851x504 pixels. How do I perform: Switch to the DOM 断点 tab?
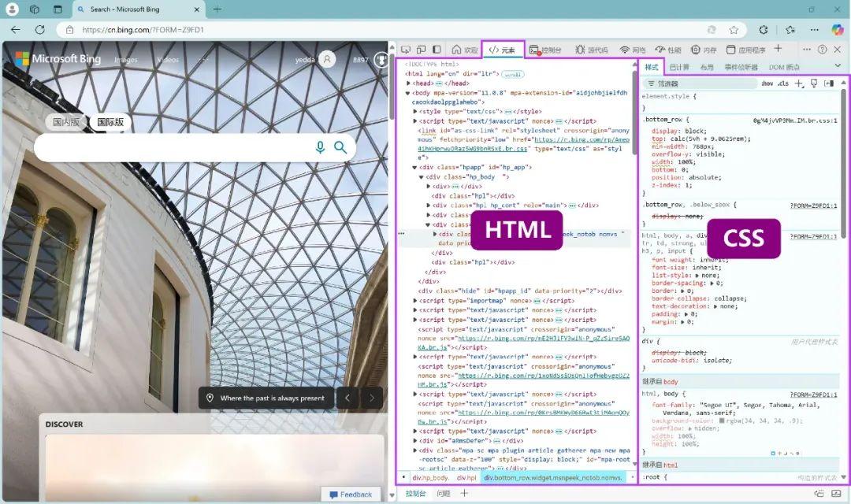point(784,67)
